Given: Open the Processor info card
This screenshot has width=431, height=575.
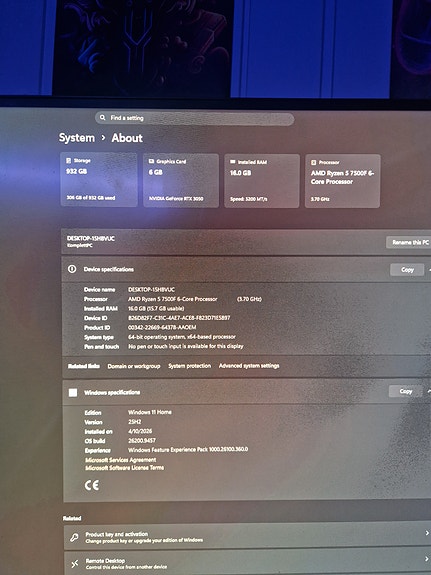Looking at the screenshot, I should point(343,181).
